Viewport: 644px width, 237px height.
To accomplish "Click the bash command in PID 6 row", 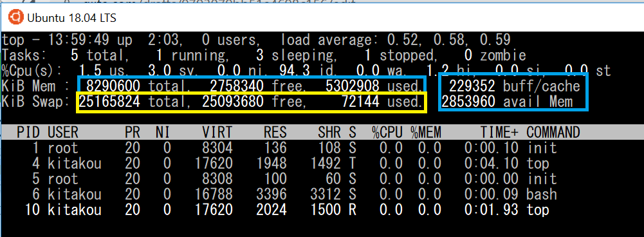I will click(x=542, y=194).
